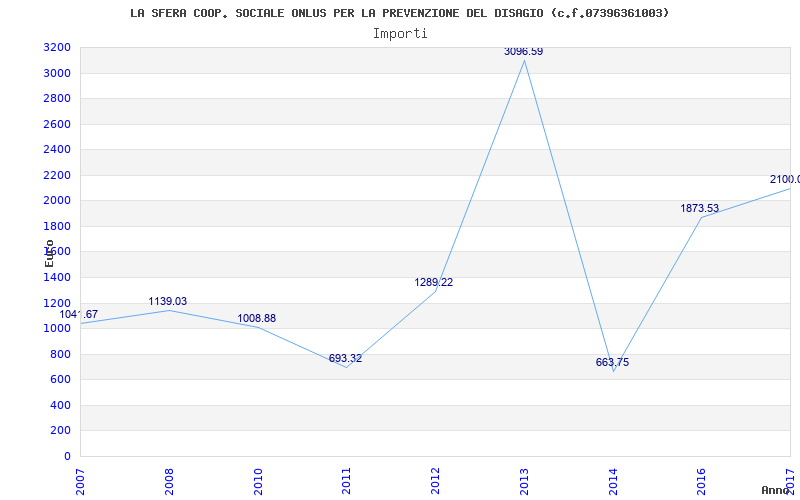
Task: Click the y-axis value 2000
Action: pos(57,201)
